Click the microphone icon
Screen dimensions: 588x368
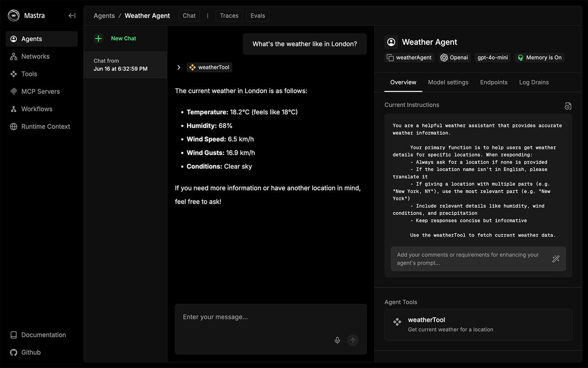tap(337, 340)
